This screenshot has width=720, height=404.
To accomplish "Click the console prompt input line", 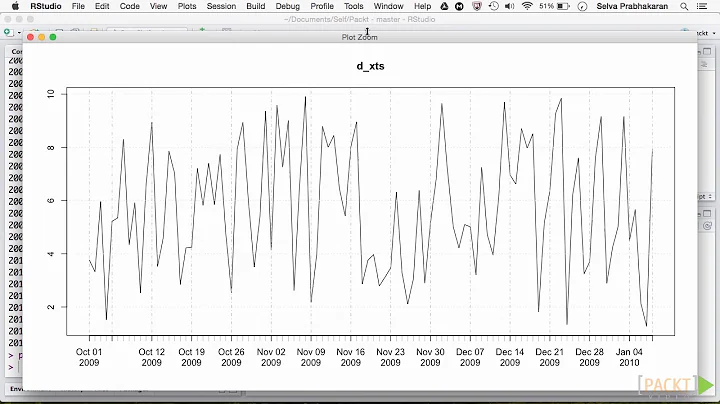I will (x=14, y=367).
